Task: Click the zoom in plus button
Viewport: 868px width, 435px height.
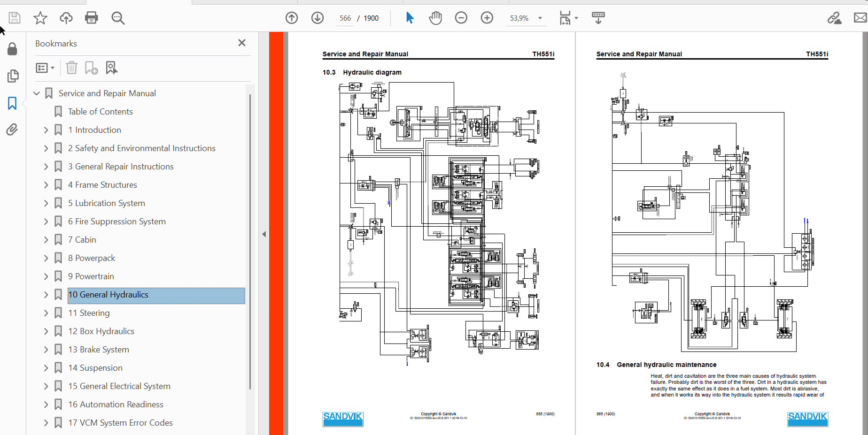Action: coord(487,18)
